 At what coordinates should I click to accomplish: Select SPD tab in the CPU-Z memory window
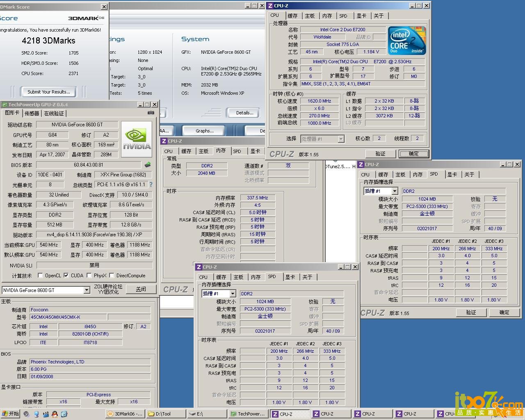click(x=237, y=151)
